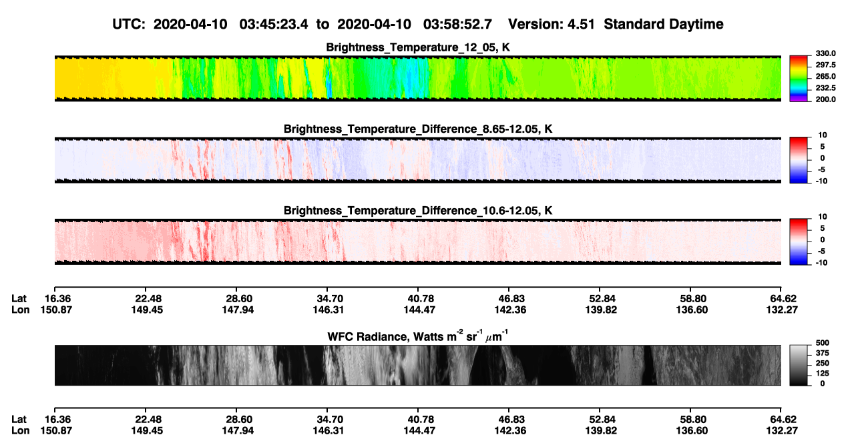
Task: Click the red-blue colorbar beside the 8.65-12.05 panel
Action: (799, 160)
